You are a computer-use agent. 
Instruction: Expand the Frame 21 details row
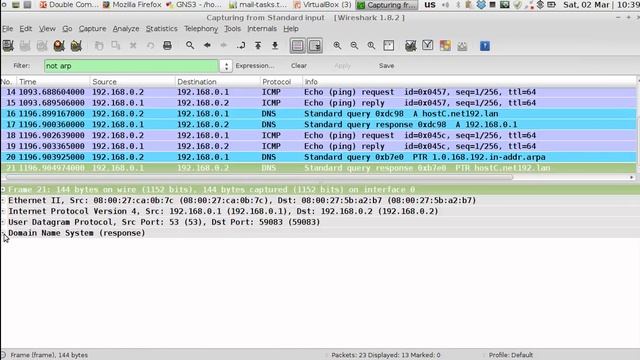click(3, 189)
